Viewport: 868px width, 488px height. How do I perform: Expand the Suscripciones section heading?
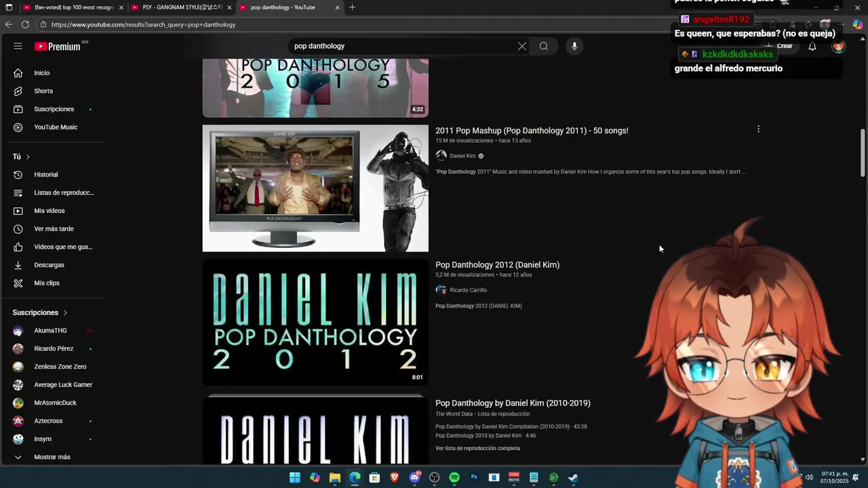click(40, 312)
